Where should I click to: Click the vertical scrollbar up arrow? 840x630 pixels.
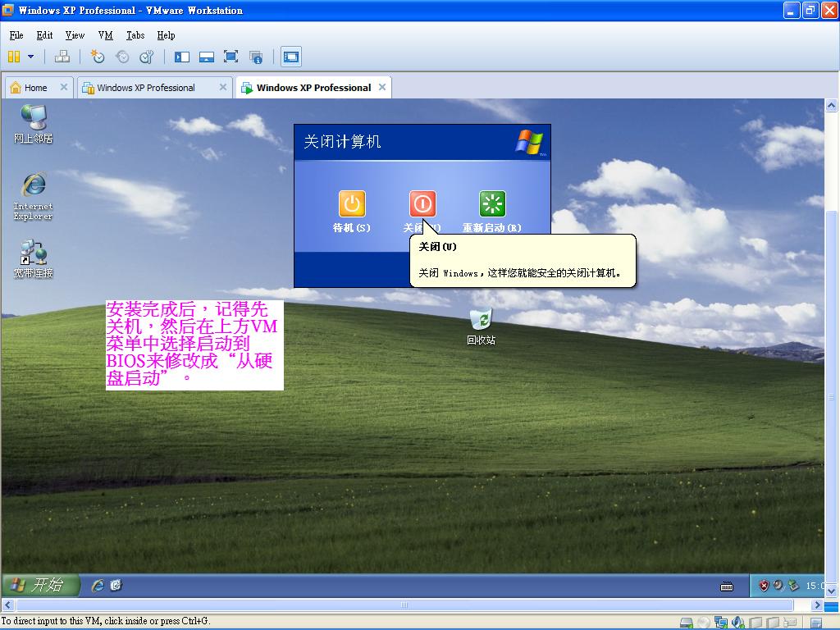pos(831,106)
